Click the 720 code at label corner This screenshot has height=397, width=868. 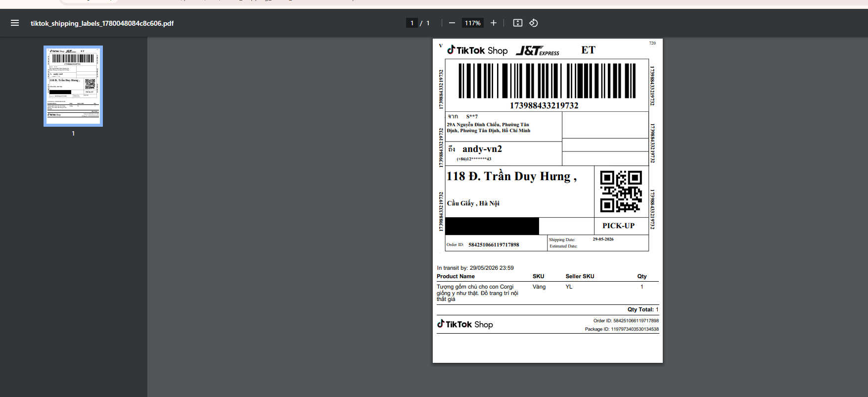coord(652,43)
